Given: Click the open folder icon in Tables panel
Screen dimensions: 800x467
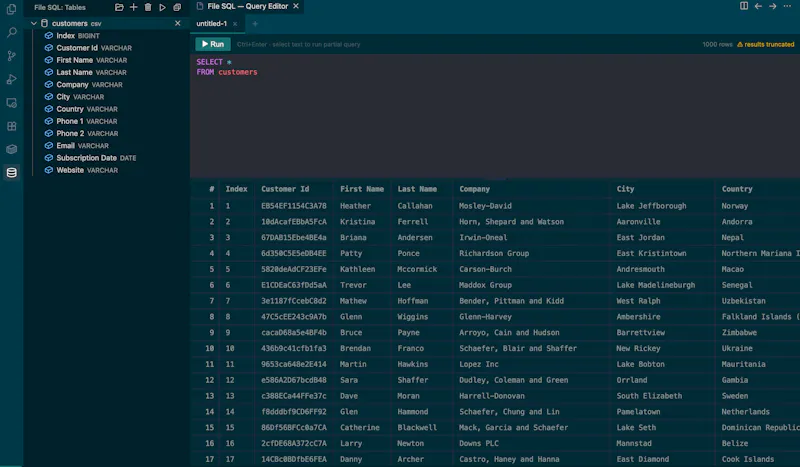Looking at the screenshot, I should pyautogui.click(x=119, y=7).
